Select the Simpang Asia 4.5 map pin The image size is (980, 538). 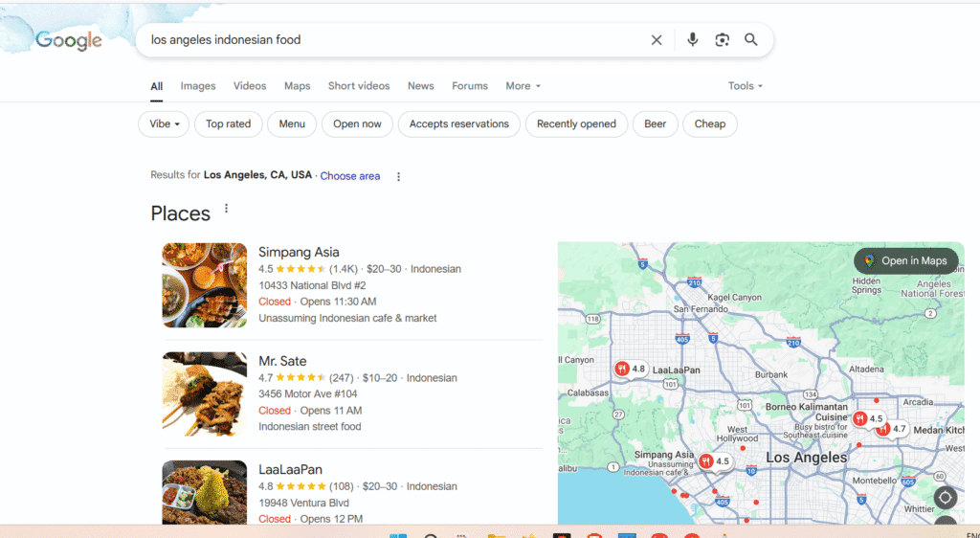715,461
